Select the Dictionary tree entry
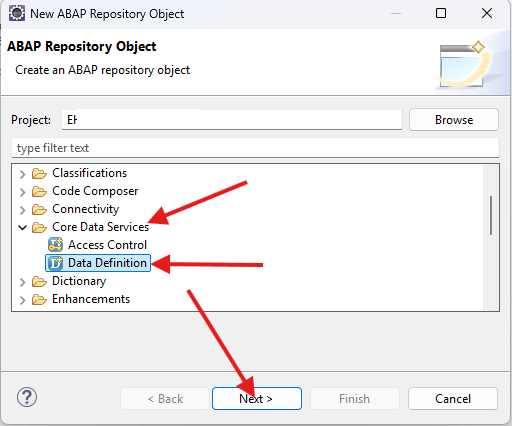The height and width of the screenshot is (426, 512). [x=79, y=281]
